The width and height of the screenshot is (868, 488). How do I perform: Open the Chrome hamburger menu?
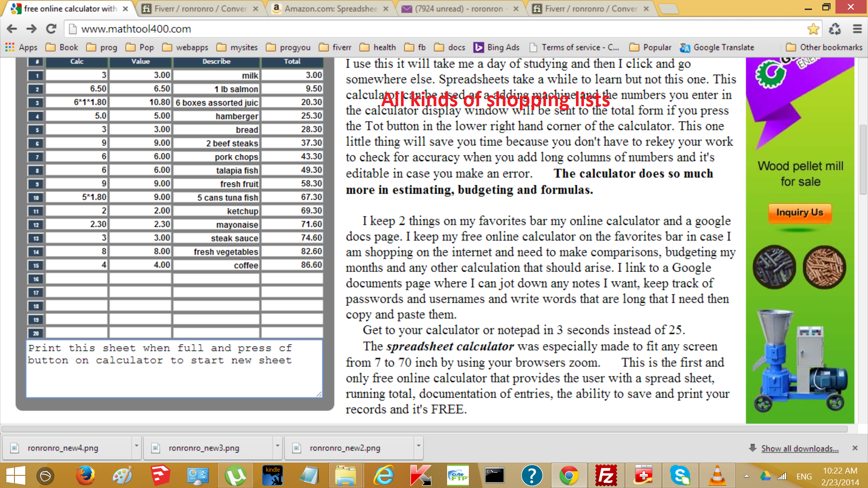point(857,29)
